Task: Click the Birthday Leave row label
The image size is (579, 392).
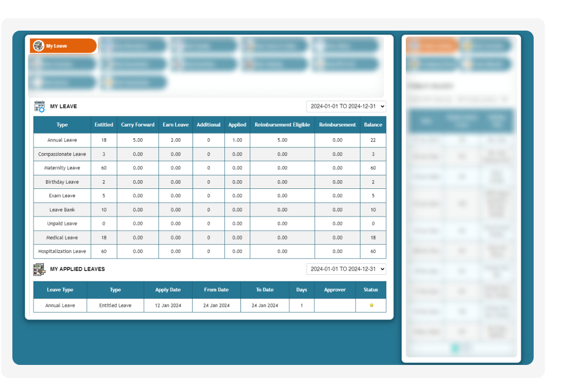Action: (62, 182)
